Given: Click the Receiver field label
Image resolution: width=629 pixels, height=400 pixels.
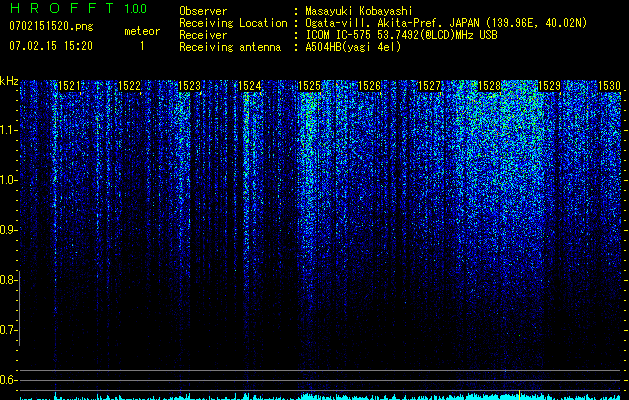Looking at the screenshot, I should [203, 35].
